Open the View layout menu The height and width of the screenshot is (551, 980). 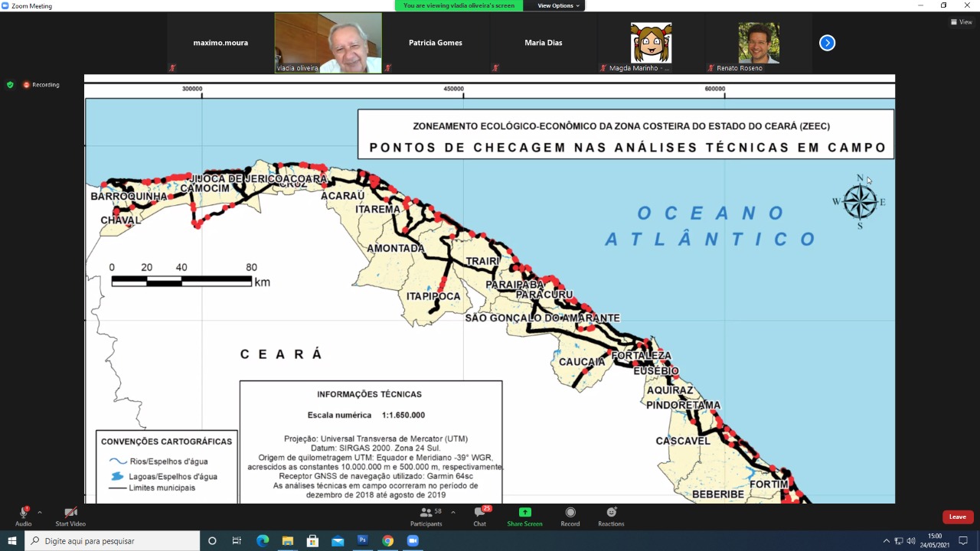(x=961, y=22)
